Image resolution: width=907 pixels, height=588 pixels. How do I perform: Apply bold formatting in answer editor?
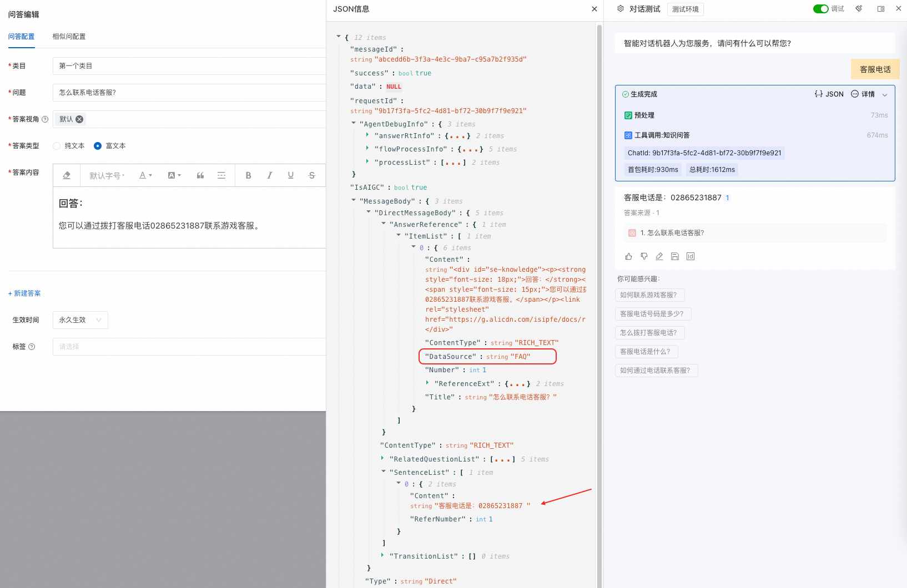click(x=248, y=175)
